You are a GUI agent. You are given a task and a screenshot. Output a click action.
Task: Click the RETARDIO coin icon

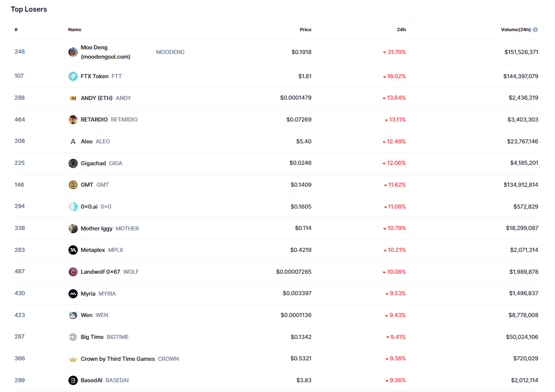pos(73,120)
